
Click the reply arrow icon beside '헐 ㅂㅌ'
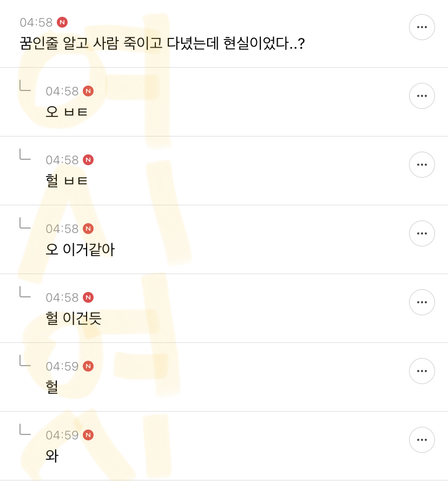[x=25, y=154]
